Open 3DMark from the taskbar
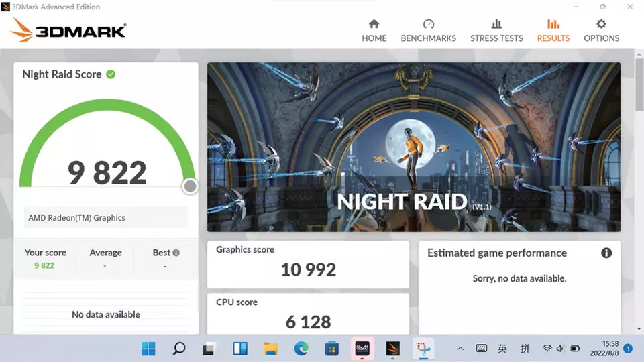 coord(392,349)
